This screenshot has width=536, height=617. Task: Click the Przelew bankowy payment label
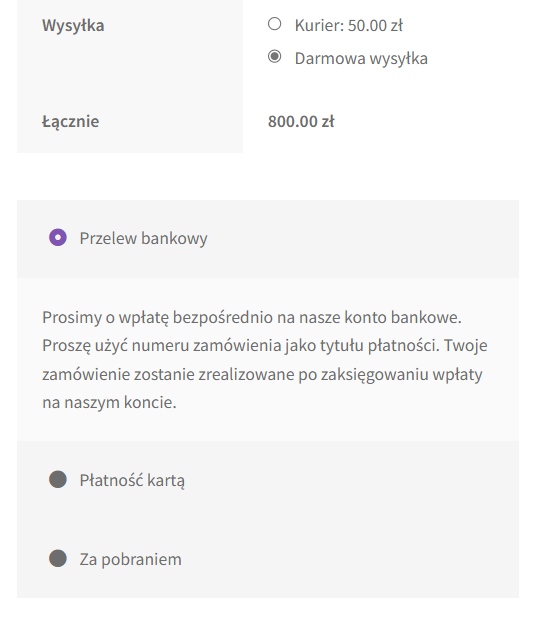[x=143, y=238]
